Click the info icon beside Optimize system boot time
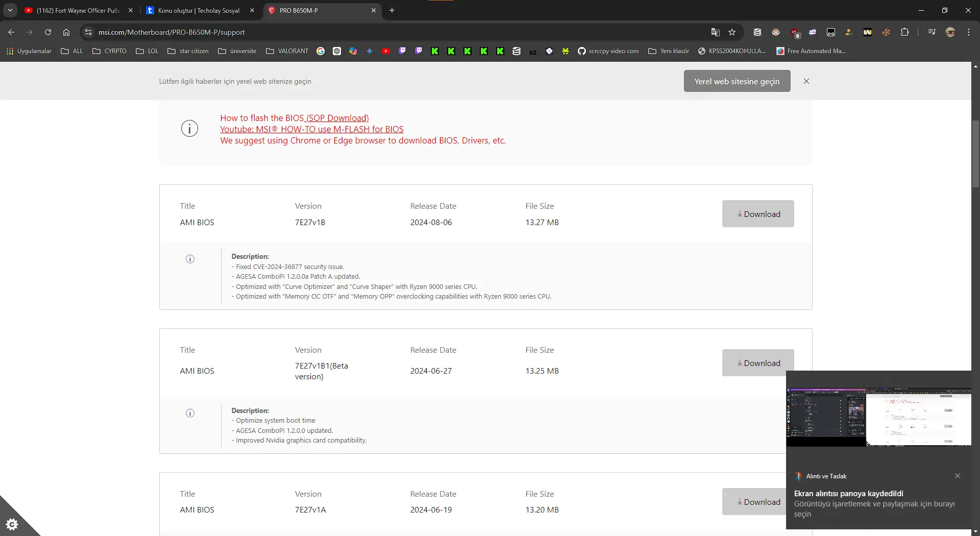Screen dimensions: 980x536 click(x=190, y=413)
